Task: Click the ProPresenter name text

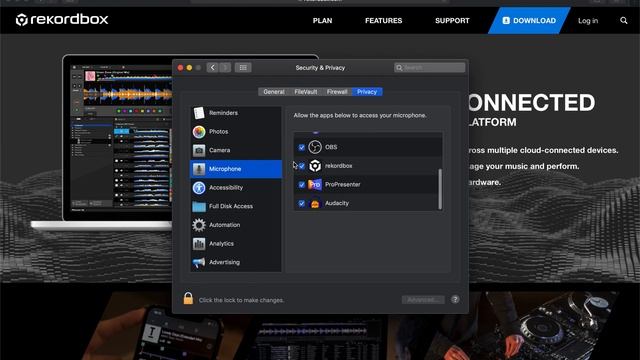Action: coord(342,184)
